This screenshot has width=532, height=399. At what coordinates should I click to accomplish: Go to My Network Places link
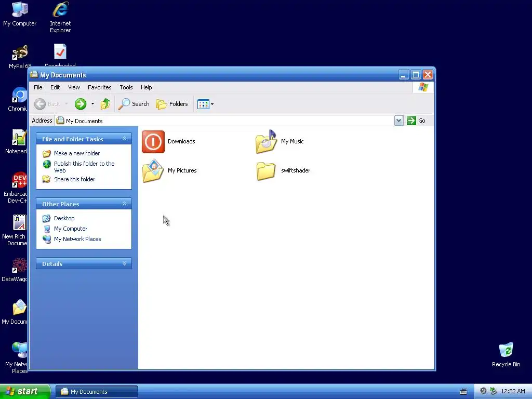[77, 239]
